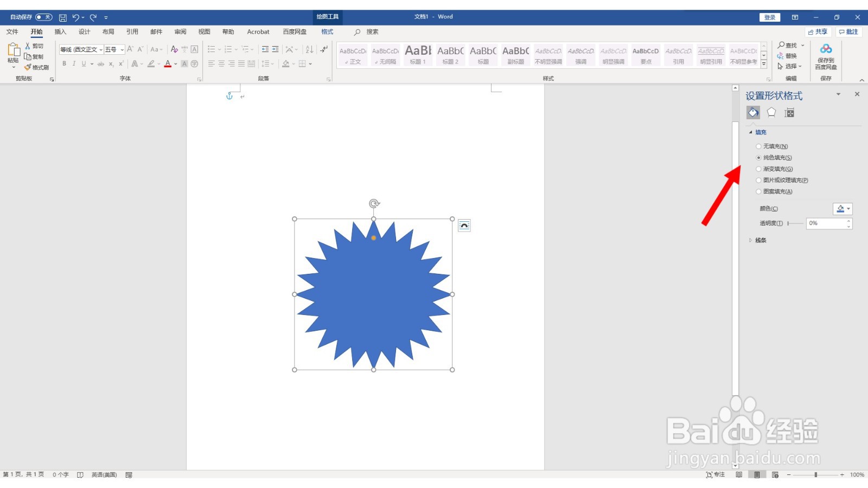Align text to the left

click(212, 64)
